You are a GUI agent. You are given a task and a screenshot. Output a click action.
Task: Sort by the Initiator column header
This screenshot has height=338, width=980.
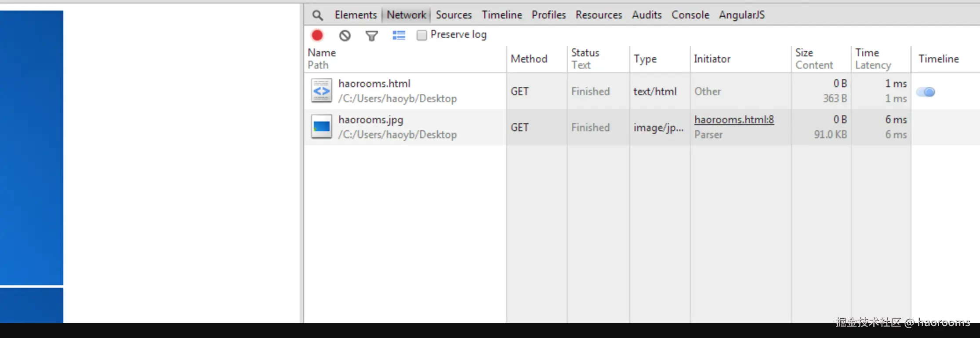[740, 59]
